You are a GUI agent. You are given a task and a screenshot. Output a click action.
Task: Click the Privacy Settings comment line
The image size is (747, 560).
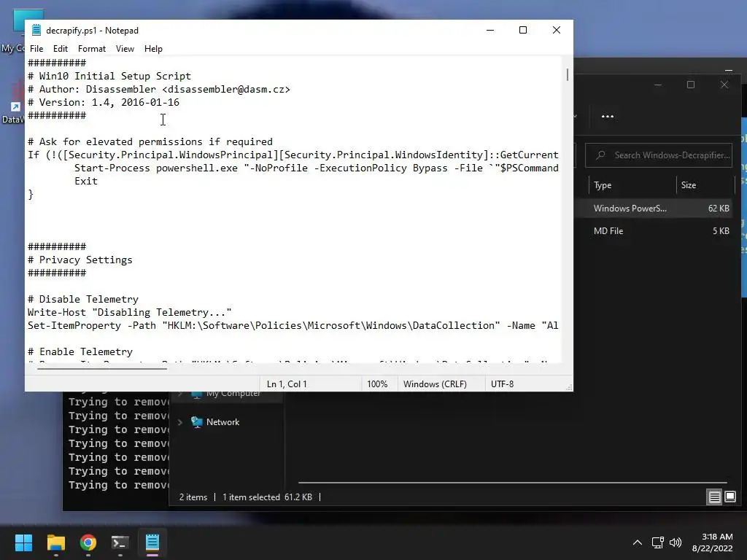80,260
